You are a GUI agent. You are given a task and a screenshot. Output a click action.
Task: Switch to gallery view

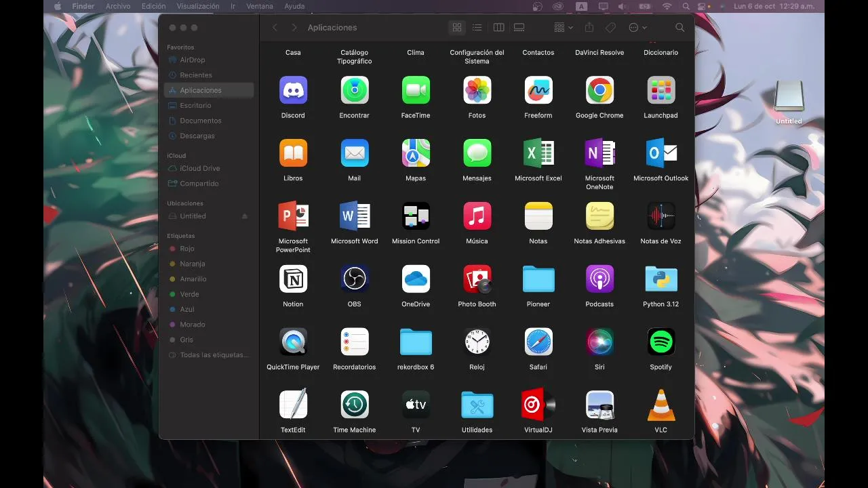coord(519,28)
